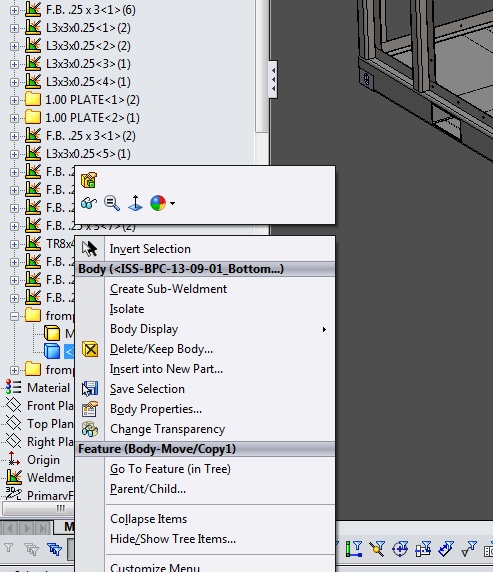
Task: Click the dimension filter icon with green bar
Action: click(354, 549)
